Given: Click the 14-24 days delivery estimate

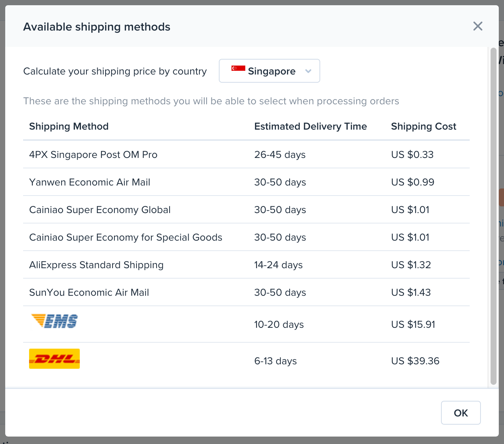Looking at the screenshot, I should 278,265.
